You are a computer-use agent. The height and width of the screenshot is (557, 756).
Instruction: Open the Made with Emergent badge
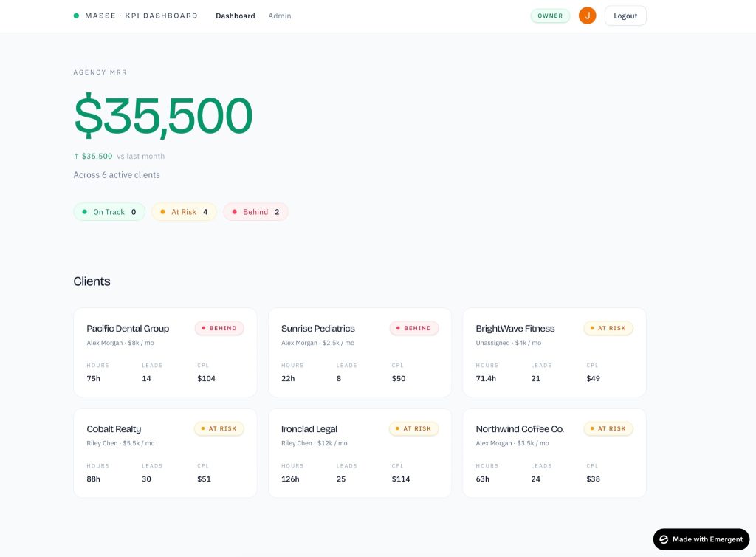pyautogui.click(x=701, y=539)
